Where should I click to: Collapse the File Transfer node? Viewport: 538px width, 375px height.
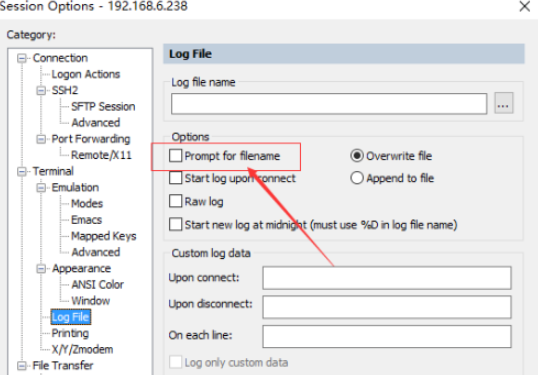[22, 366]
